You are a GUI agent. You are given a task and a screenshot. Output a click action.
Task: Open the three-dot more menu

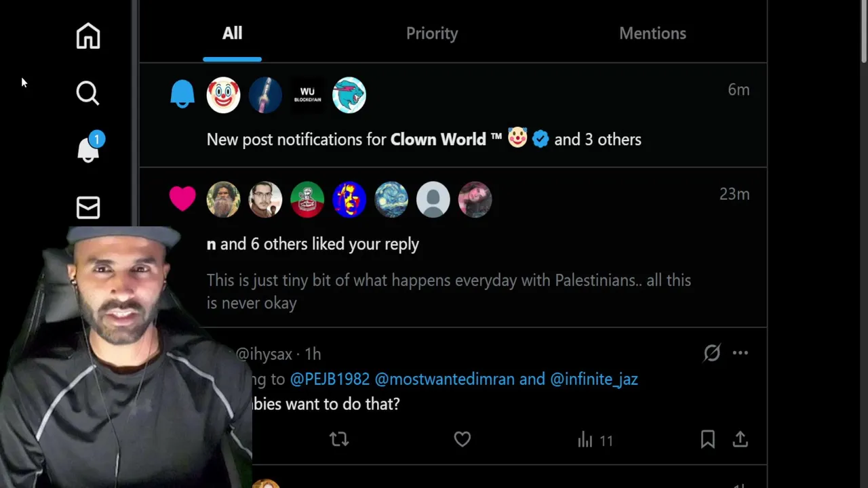[740, 352]
